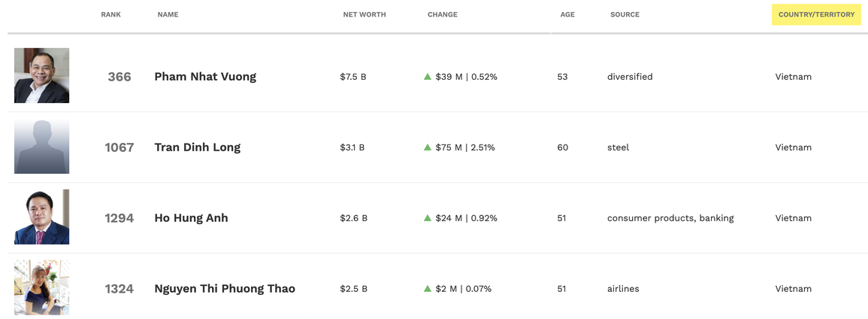868x319 pixels.
Task: Sort the table by the Rank column header
Action: point(110,14)
